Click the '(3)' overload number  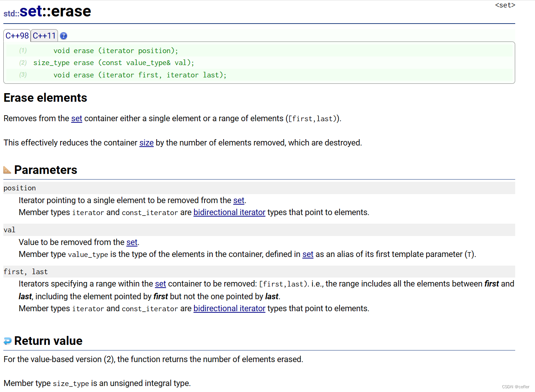pyautogui.click(x=23, y=75)
